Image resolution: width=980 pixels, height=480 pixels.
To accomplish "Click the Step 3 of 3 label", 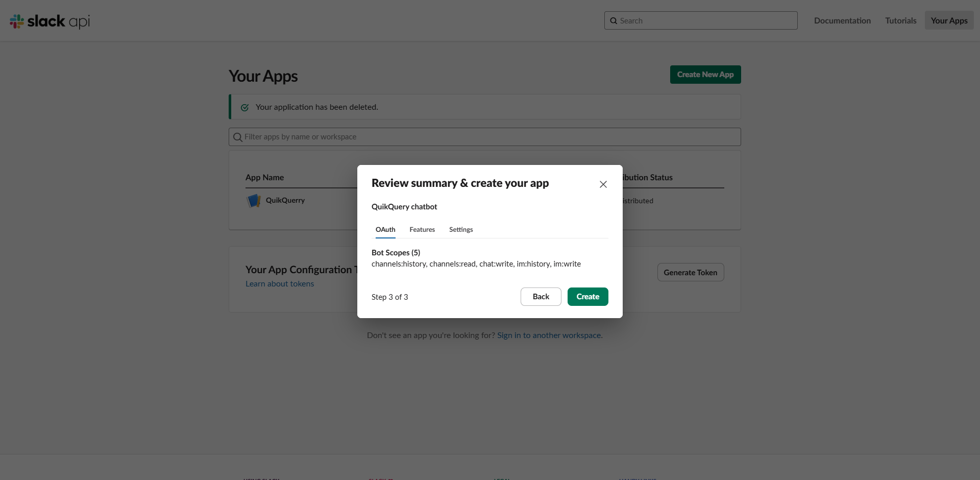I will 390,297.
